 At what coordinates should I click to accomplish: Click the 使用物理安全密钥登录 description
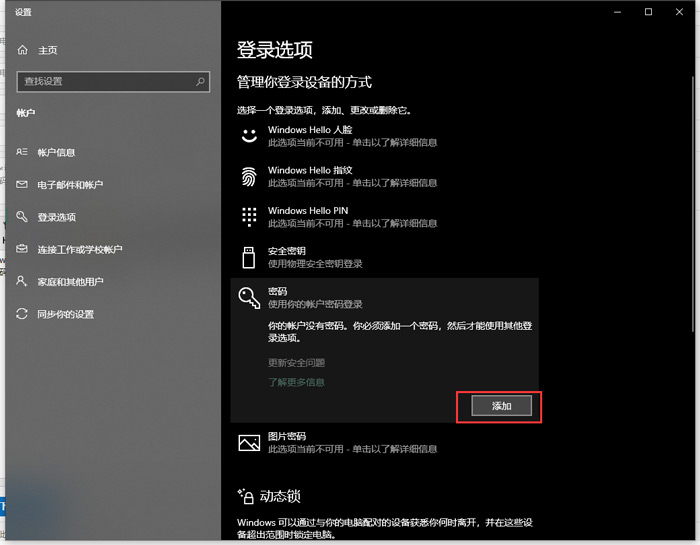click(315, 264)
